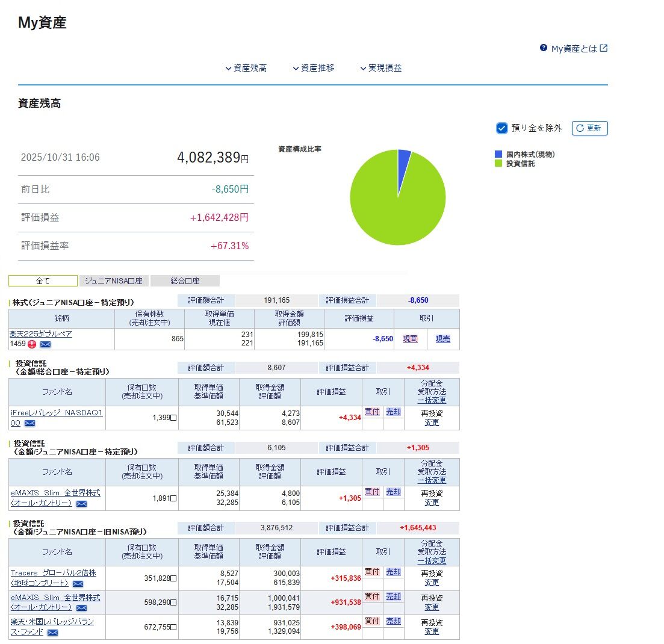This screenshot has height=644, width=664.
Task: Click 買付 for iFreeレバレッジ NASDAQ100
Action: [x=372, y=412]
